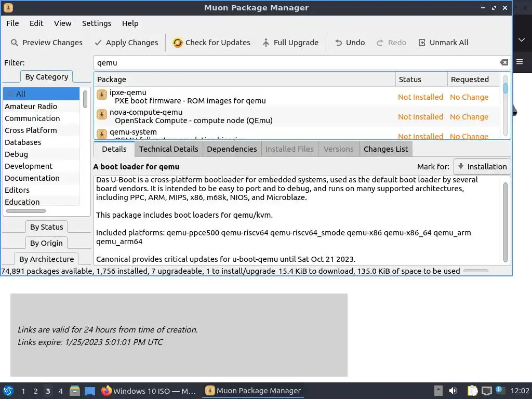The height and width of the screenshot is (399, 532).
Task: Click the Full Upgrade button label
Action: 296,43
